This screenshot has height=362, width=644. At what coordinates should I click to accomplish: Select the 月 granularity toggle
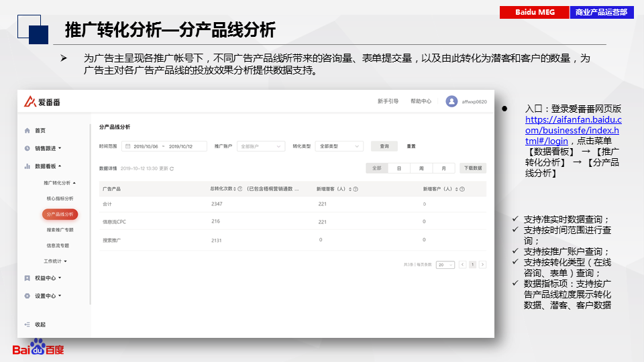[x=443, y=168]
